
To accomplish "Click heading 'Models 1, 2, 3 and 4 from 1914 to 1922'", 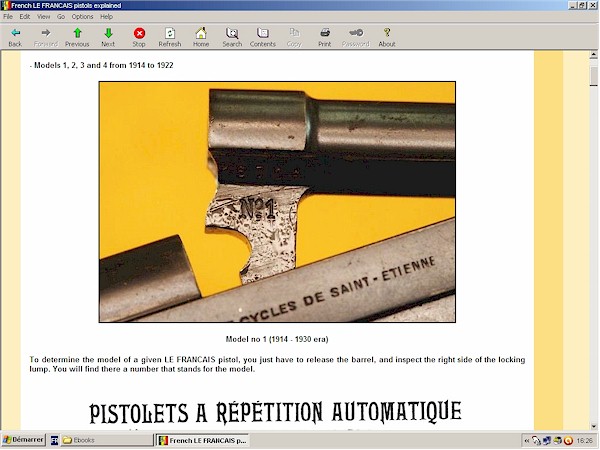I will pos(103,65).
